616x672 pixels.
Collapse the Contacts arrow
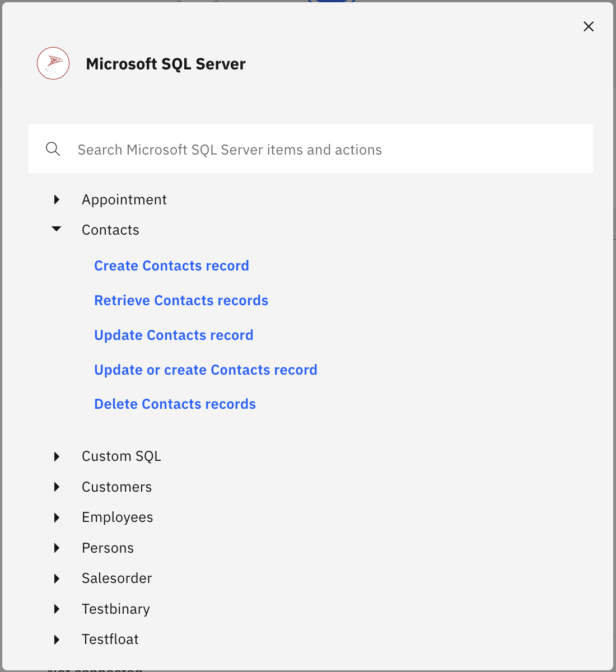coord(57,229)
